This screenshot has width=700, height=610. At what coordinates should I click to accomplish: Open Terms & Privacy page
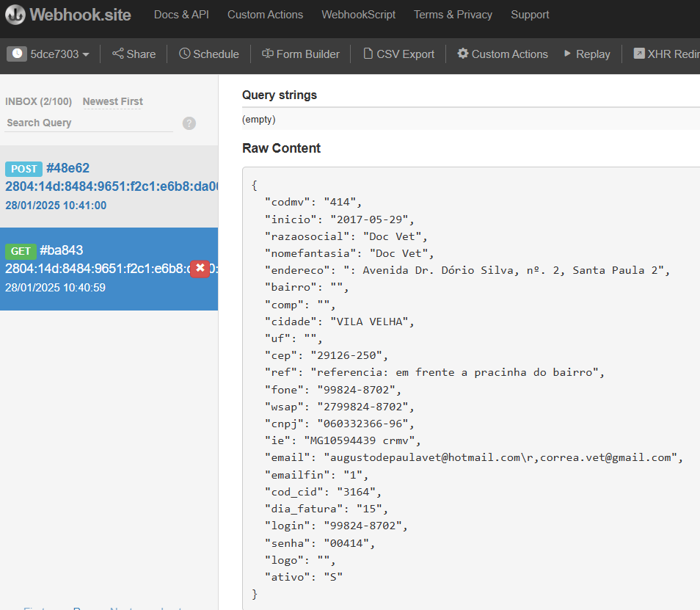453,15
